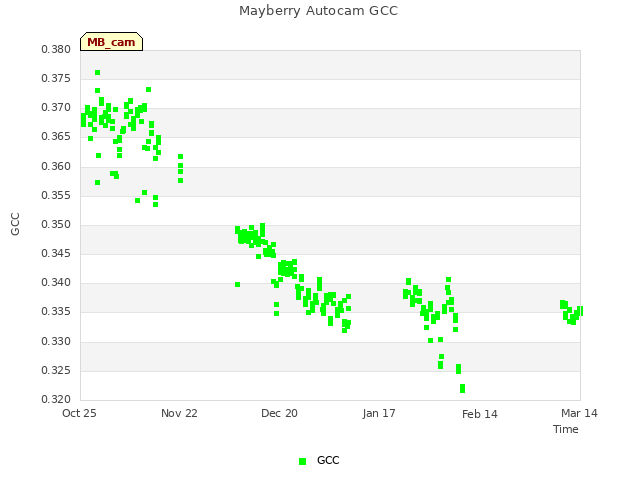Select the Mar 14 x-axis label
Screen dimensions: 640x480
coord(579,413)
